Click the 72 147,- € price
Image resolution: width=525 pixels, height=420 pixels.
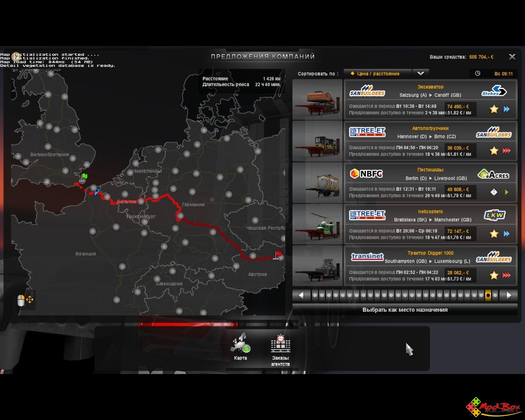click(x=458, y=231)
